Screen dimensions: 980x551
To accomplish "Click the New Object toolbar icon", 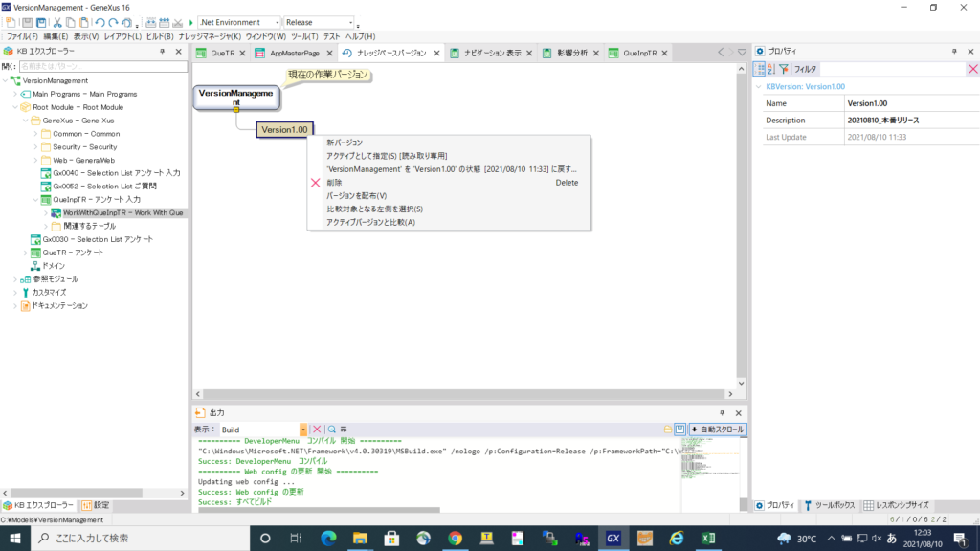I will [11, 23].
